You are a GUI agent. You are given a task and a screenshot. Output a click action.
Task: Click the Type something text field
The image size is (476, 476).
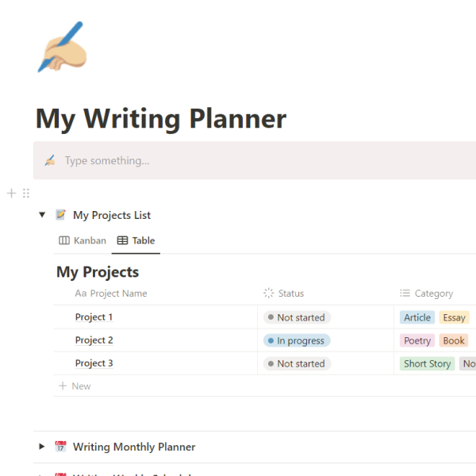[107, 160]
